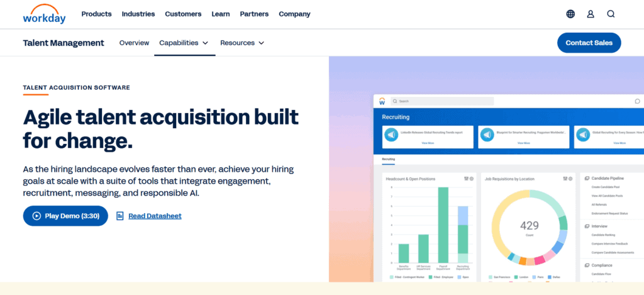Image resolution: width=644 pixels, height=295 pixels.
Task: Open the Read Datasheet link
Action: (x=155, y=216)
